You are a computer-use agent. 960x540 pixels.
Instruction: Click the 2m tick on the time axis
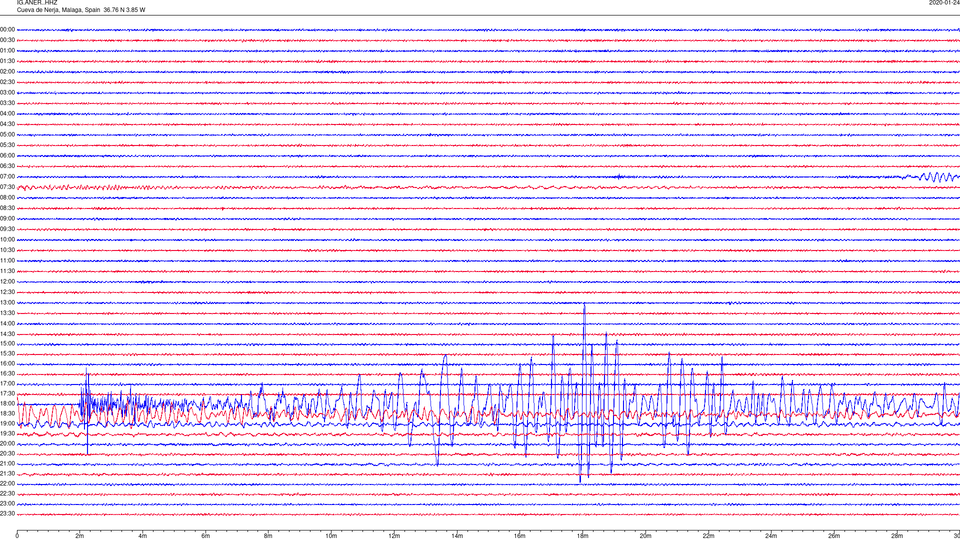point(80,536)
